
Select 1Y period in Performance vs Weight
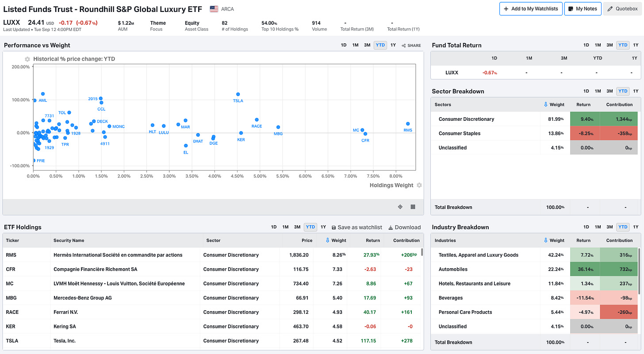click(393, 45)
